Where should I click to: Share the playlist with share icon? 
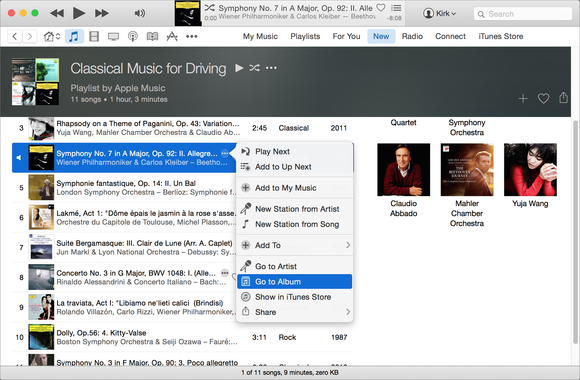click(563, 98)
